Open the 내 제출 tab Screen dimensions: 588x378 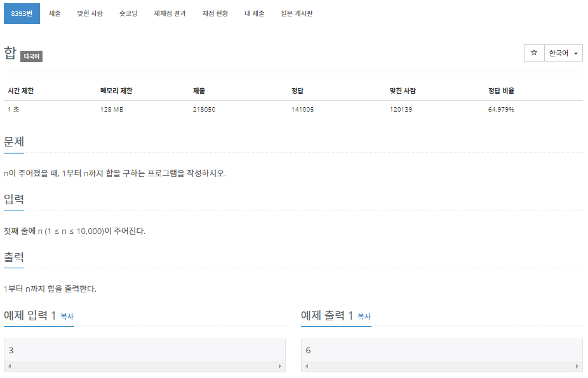(x=254, y=13)
